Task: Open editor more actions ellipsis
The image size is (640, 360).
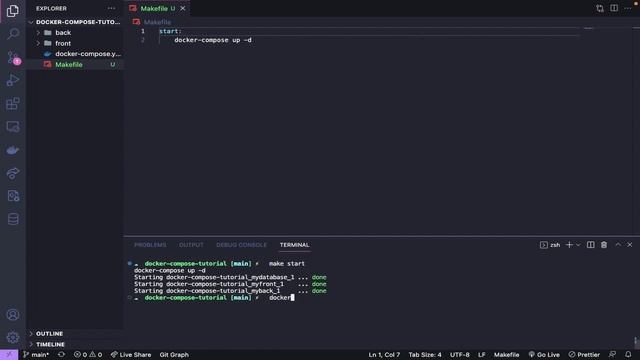Action: click(628, 8)
